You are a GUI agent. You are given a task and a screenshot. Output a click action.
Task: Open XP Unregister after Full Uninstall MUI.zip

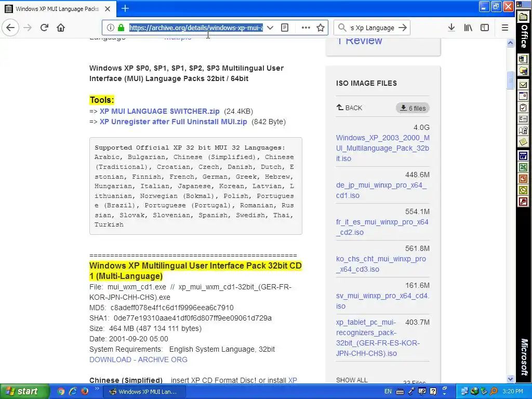pyautogui.click(x=174, y=122)
